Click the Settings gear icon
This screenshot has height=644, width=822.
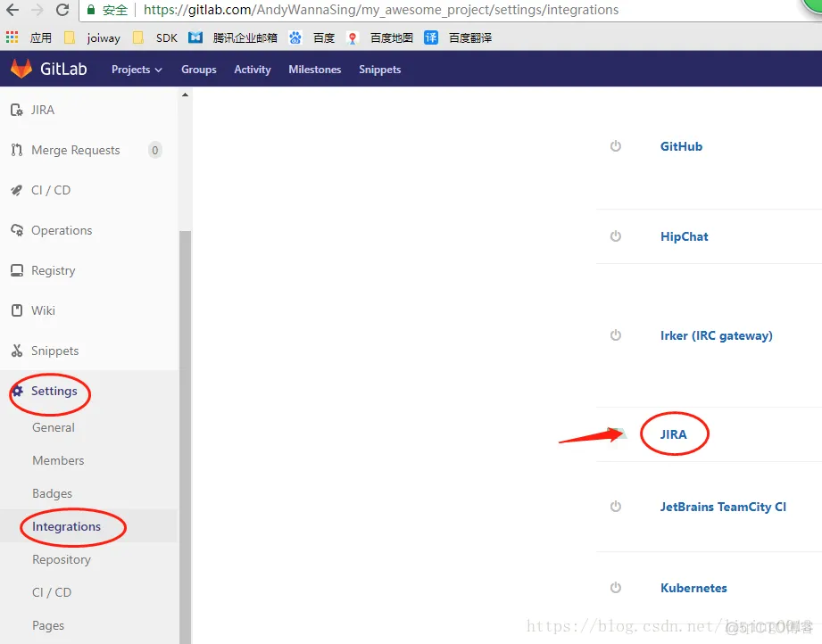pyautogui.click(x=17, y=391)
